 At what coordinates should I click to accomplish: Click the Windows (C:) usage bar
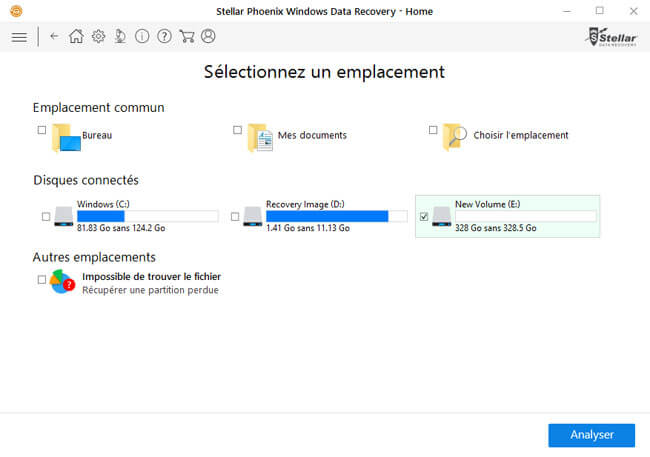[x=147, y=216]
